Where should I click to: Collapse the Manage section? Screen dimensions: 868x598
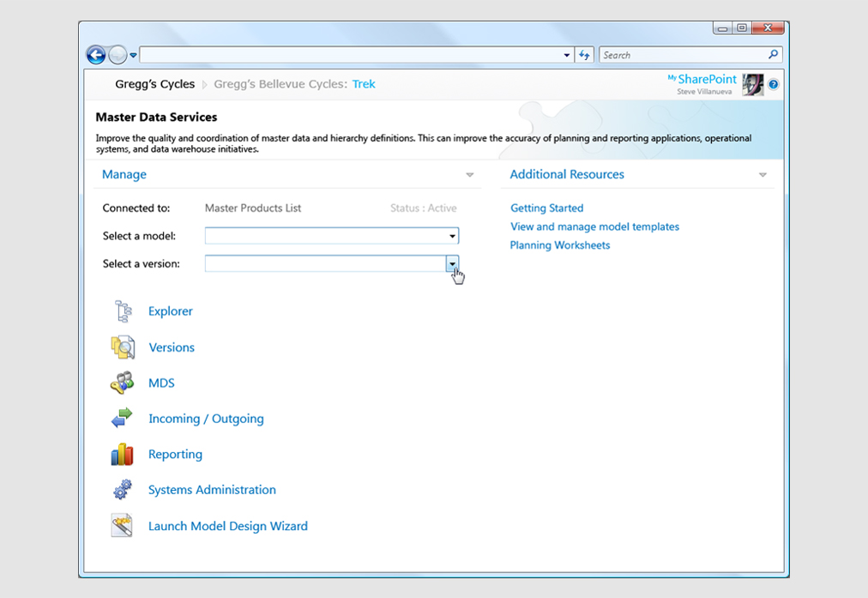click(x=469, y=175)
